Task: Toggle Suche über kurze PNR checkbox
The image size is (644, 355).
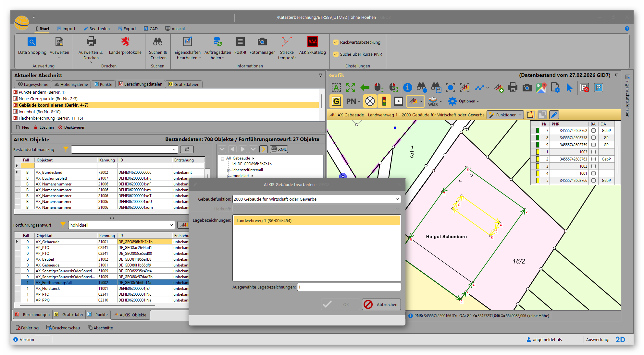Action: (x=336, y=54)
